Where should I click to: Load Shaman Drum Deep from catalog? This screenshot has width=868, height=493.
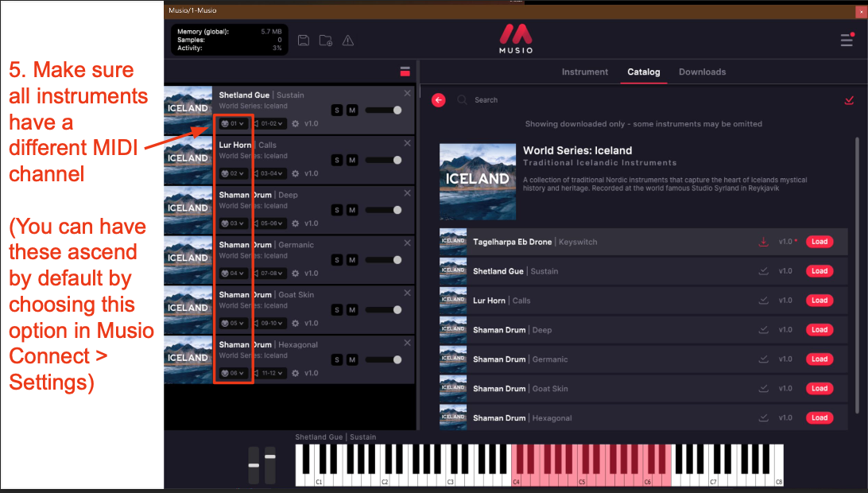coord(820,329)
